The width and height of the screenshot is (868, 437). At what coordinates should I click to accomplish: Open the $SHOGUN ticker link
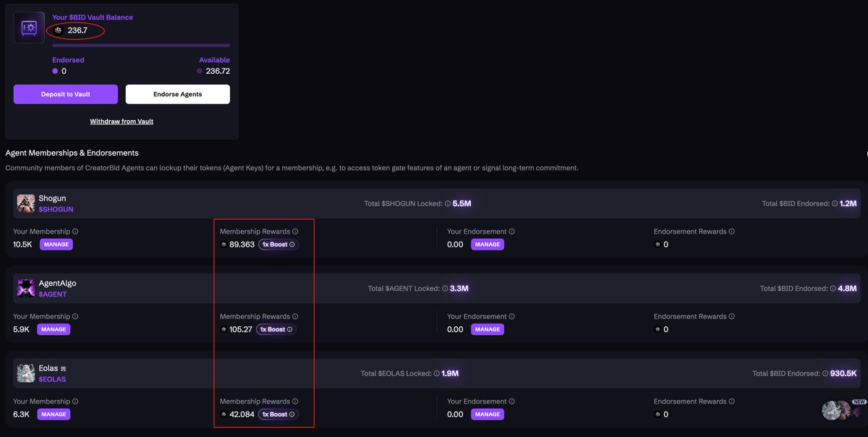(x=56, y=210)
